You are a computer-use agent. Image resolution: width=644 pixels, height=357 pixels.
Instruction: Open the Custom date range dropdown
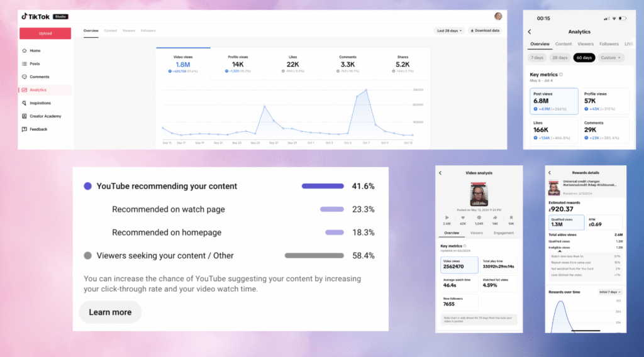click(x=611, y=58)
